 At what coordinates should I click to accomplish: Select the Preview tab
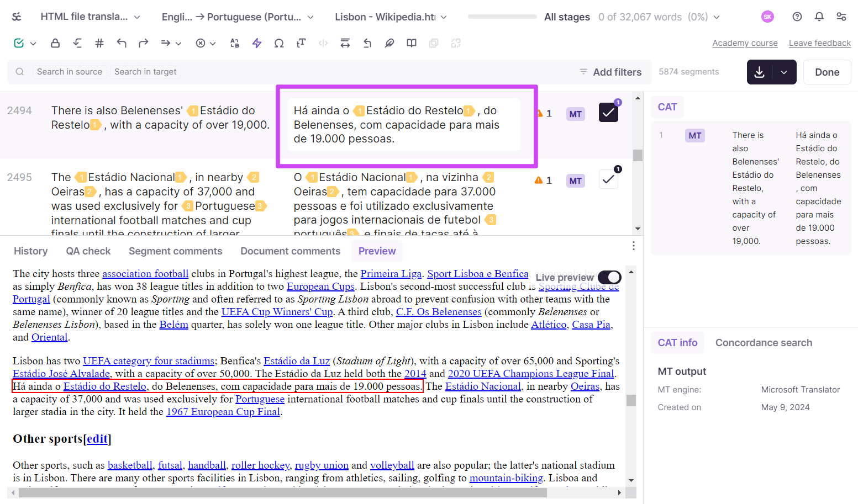377,251
